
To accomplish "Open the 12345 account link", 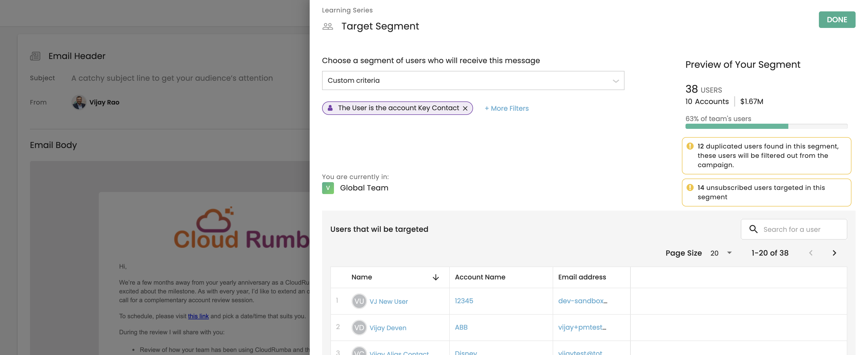I will [464, 301].
